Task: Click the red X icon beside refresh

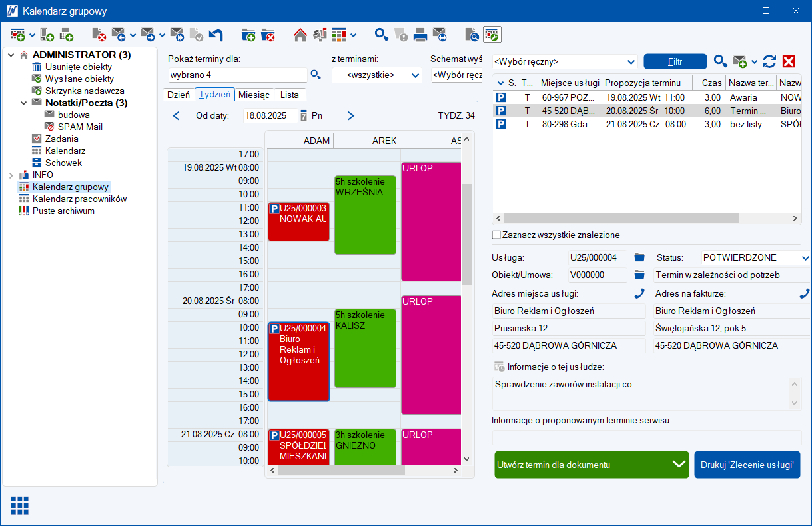Action: [789, 61]
